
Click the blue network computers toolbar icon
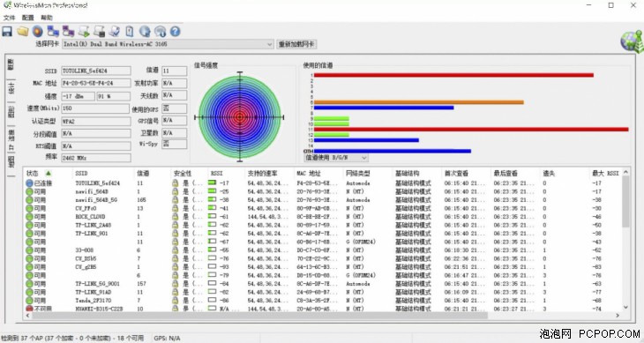point(53,31)
